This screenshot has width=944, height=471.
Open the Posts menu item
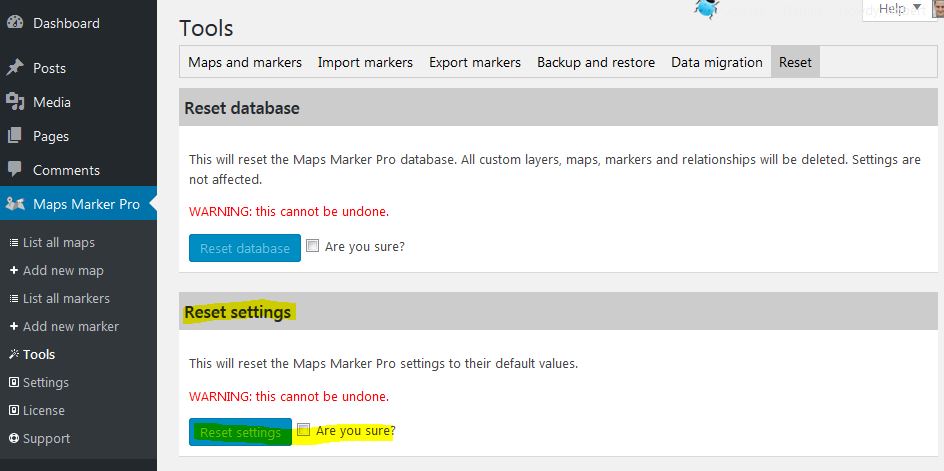[x=78, y=68]
